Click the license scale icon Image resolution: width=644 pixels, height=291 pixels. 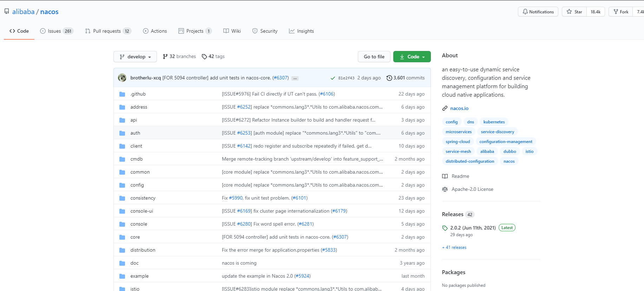point(445,189)
